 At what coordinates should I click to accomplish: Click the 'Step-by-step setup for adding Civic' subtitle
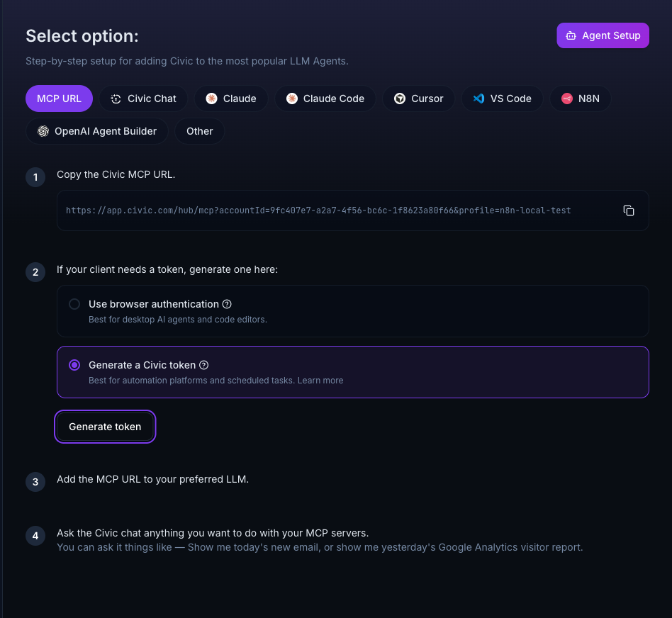[x=187, y=61]
